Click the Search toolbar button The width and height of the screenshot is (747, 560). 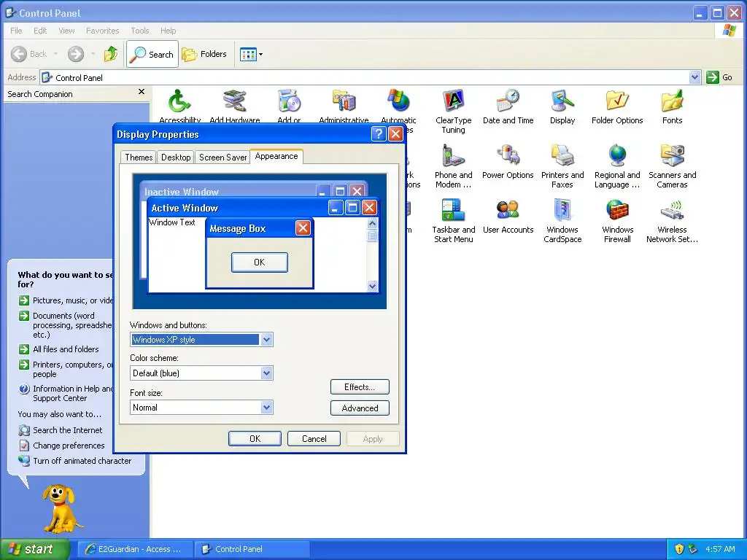point(152,54)
